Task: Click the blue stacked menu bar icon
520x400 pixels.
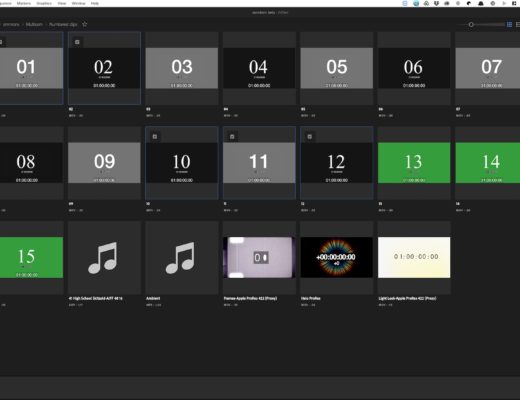Action: coord(405,3)
